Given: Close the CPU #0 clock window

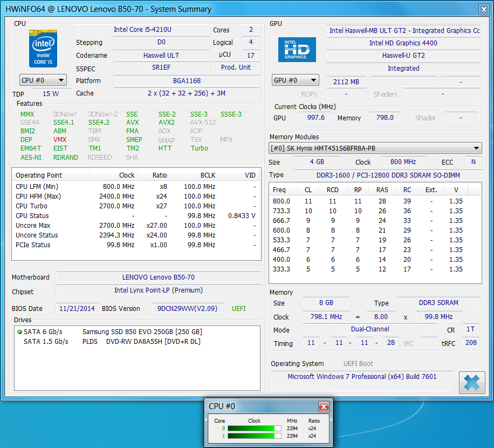Looking at the screenshot, I should [324, 406].
